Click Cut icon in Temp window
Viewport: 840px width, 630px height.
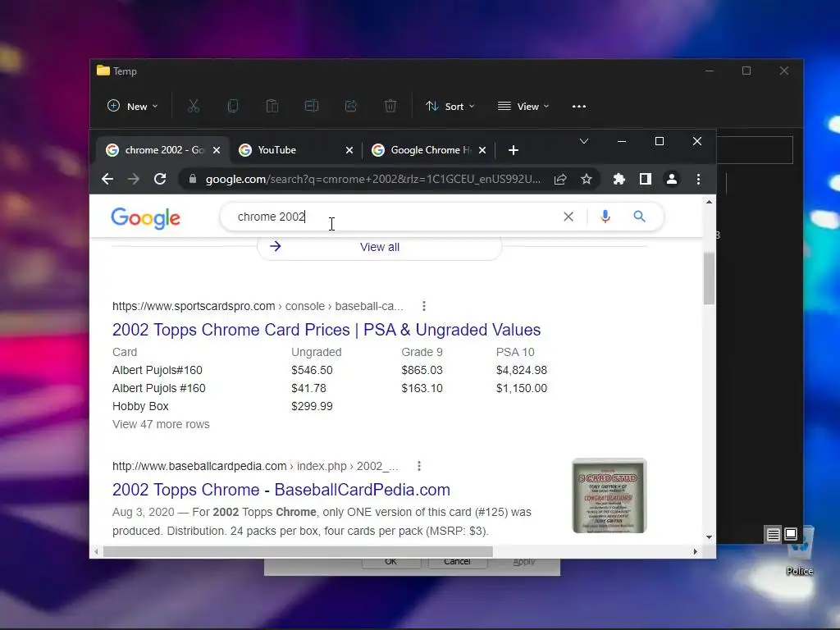point(194,106)
